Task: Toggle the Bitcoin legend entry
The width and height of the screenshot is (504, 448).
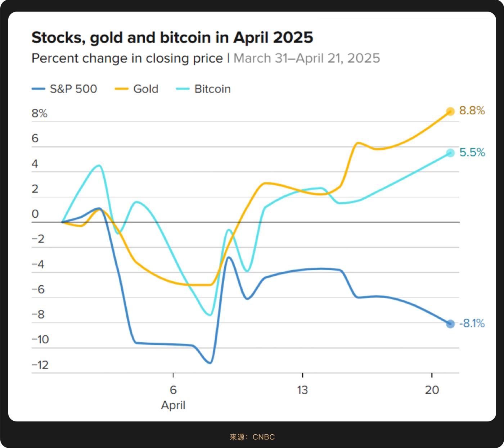Action: pos(203,89)
